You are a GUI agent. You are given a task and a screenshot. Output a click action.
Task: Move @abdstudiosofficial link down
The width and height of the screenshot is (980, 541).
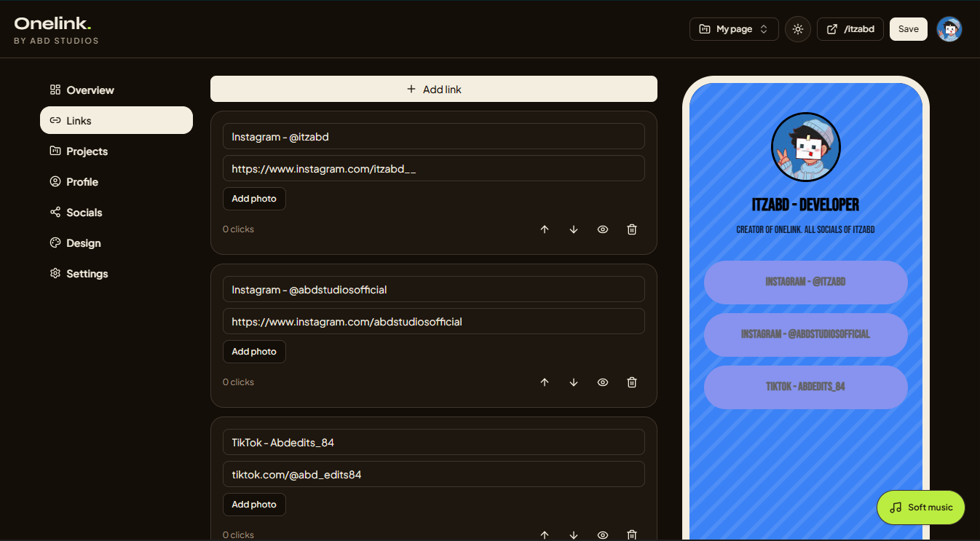click(574, 382)
